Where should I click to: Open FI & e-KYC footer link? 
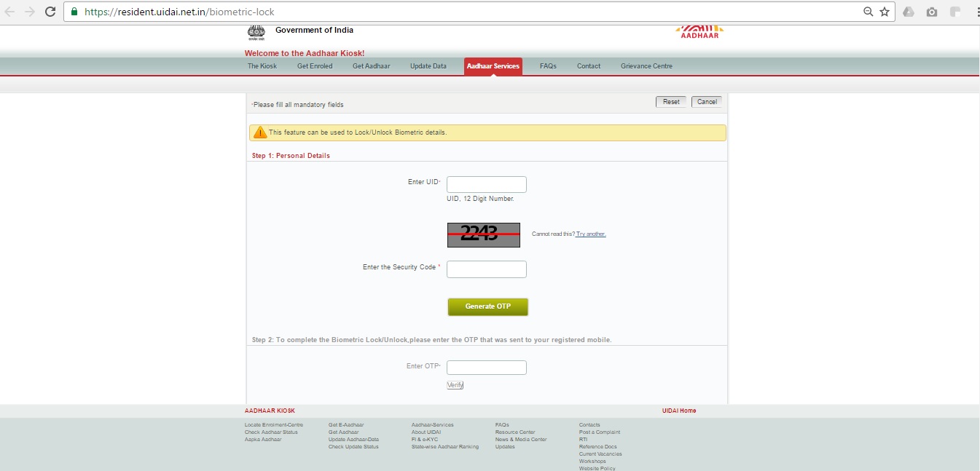click(x=425, y=439)
